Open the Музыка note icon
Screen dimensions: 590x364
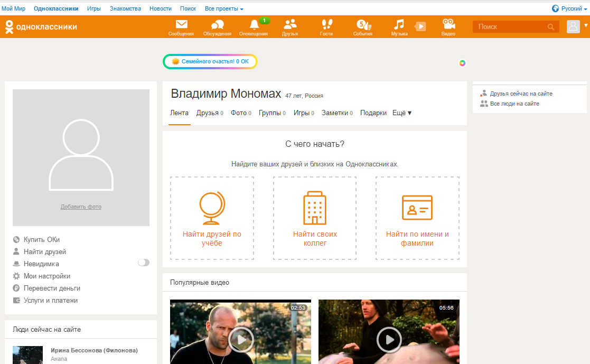[x=399, y=25]
